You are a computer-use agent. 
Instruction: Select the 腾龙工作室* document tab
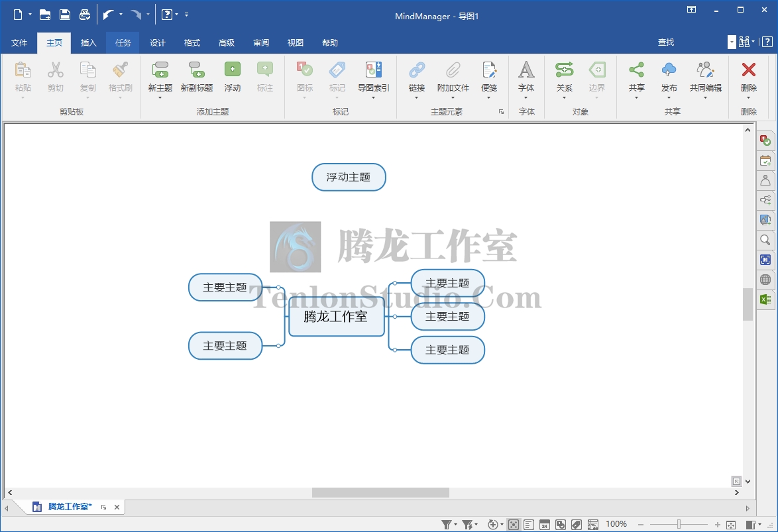pos(70,507)
